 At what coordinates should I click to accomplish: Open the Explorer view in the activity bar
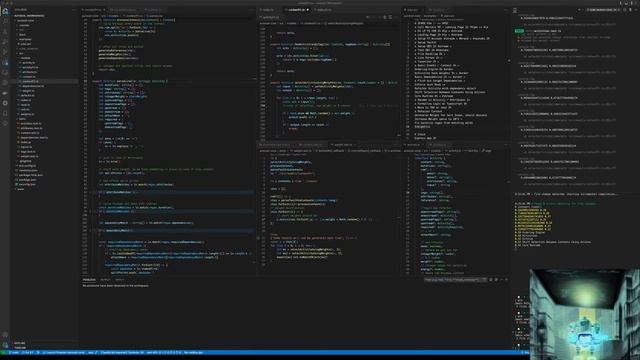click(x=5, y=11)
